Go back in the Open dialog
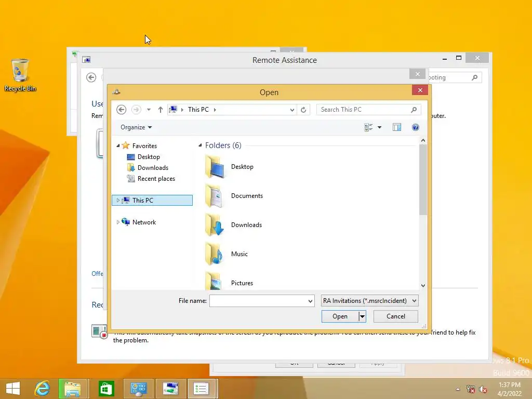This screenshot has height=399, width=532. click(x=121, y=110)
